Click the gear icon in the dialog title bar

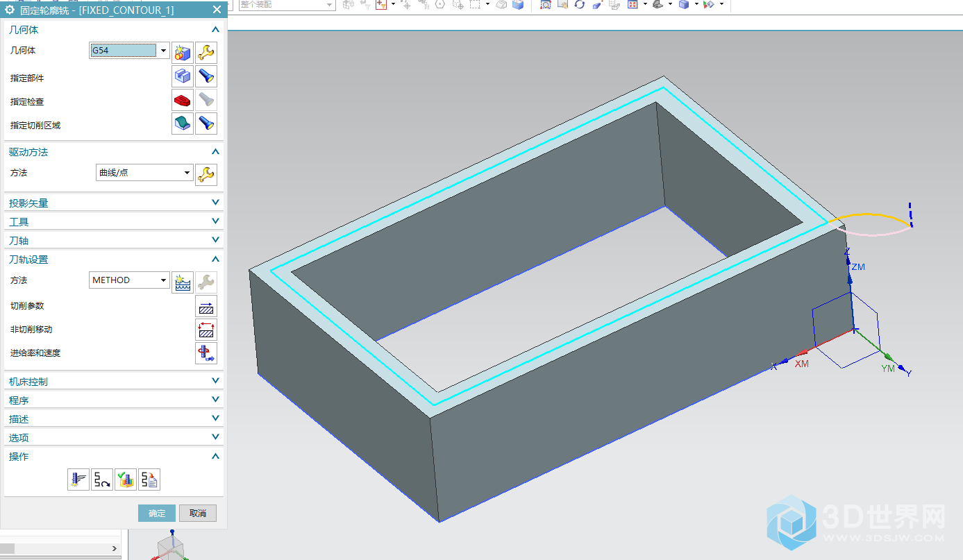tap(10, 10)
